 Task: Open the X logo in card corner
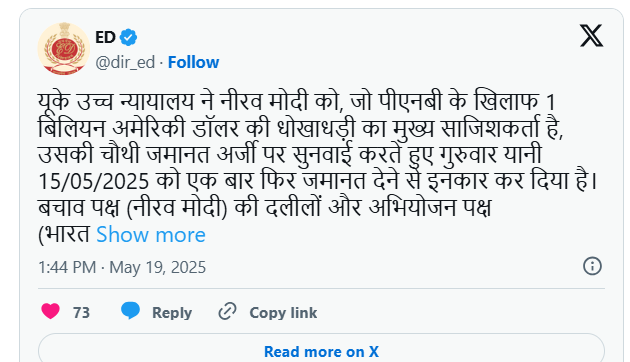[591, 36]
